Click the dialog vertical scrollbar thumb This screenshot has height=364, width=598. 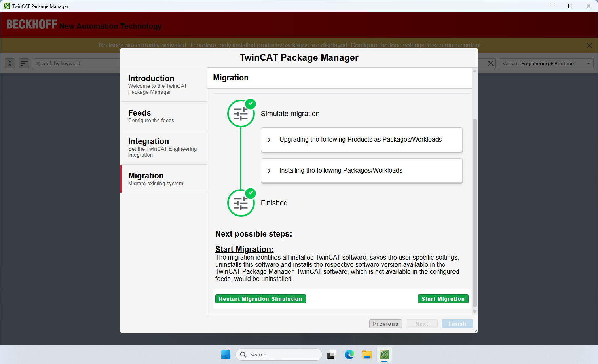point(475,213)
